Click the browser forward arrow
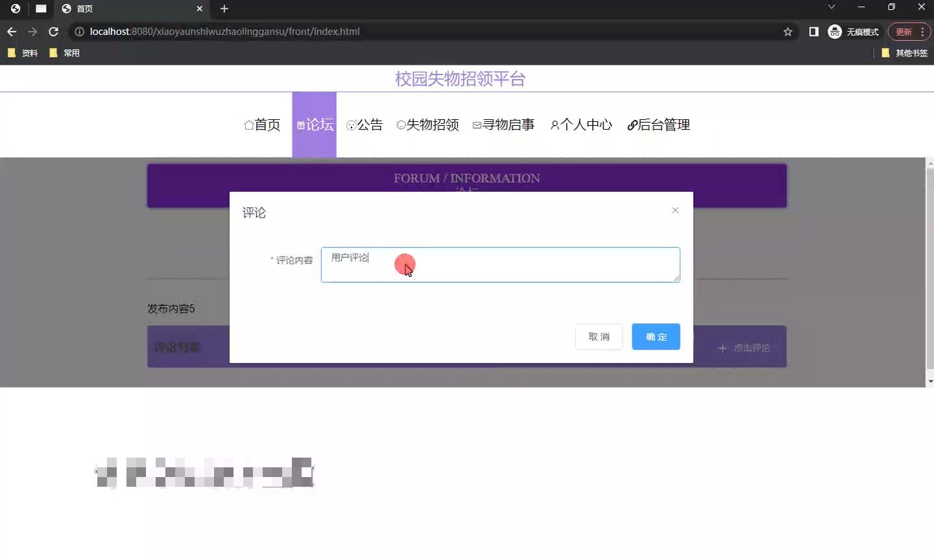This screenshot has width=934, height=560. (x=32, y=31)
